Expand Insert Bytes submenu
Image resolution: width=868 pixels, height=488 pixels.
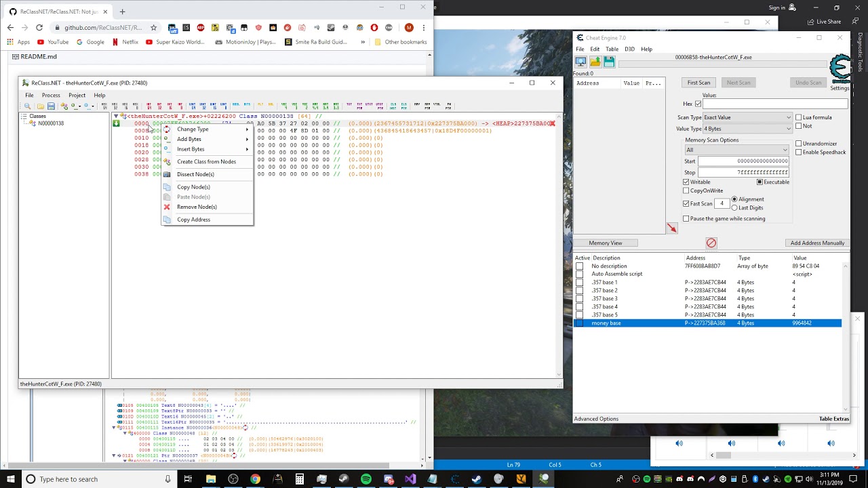207,149
